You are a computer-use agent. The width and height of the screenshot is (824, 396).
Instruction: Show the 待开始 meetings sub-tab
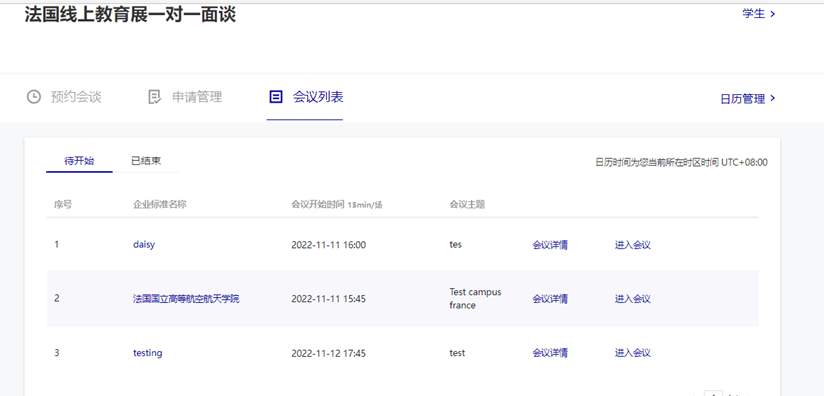79,161
